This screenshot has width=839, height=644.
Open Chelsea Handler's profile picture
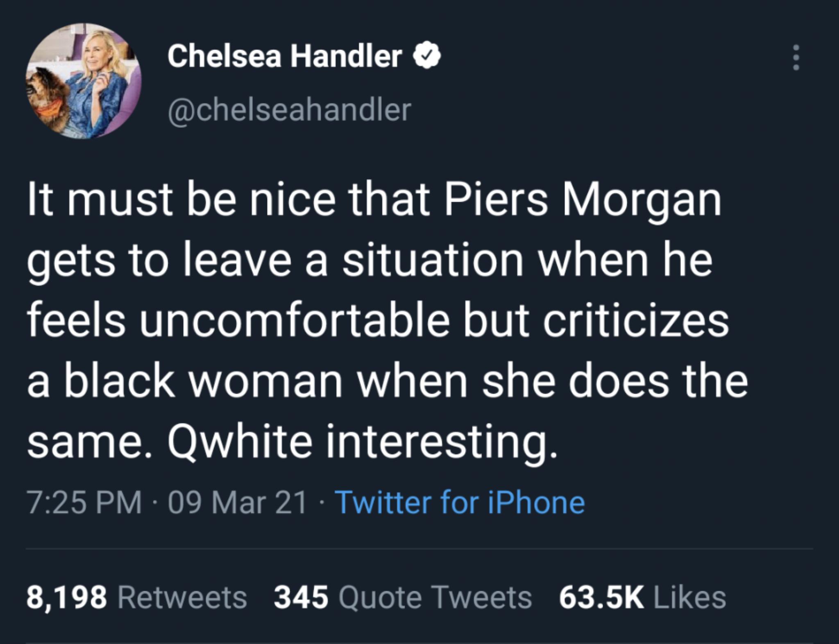[x=84, y=81]
